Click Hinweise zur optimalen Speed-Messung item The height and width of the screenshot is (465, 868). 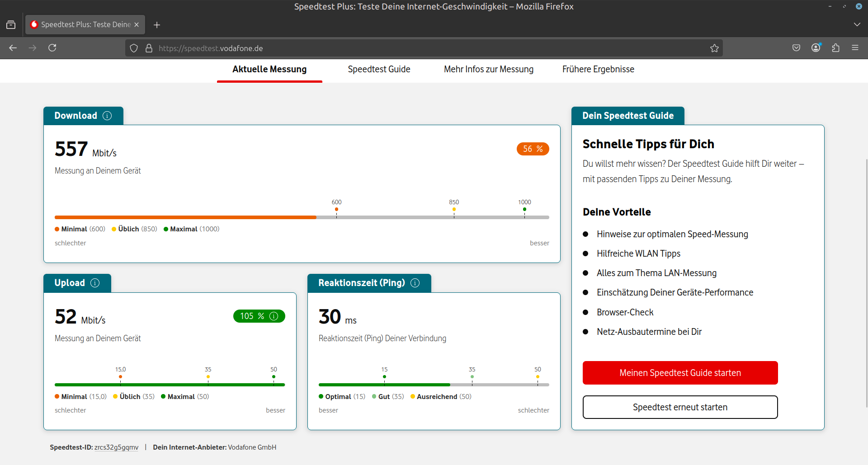672,234
